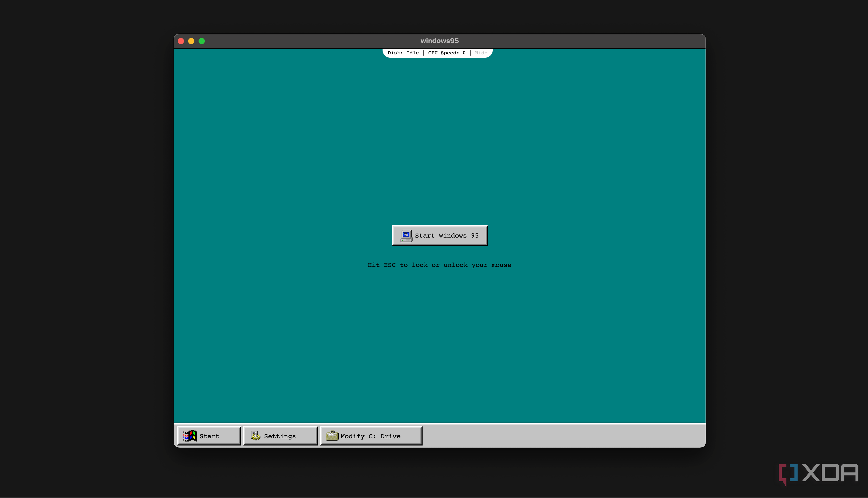Click the Hide link in the status bar
This screenshot has height=498, width=868.
tap(481, 53)
